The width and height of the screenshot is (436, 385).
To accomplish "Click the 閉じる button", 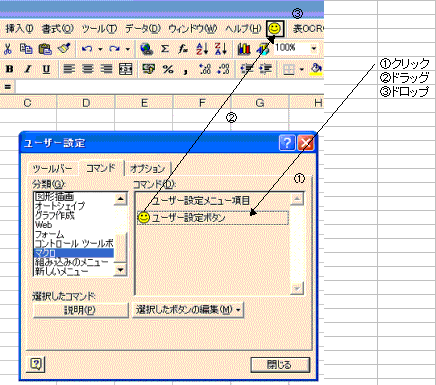I will 280,365.
